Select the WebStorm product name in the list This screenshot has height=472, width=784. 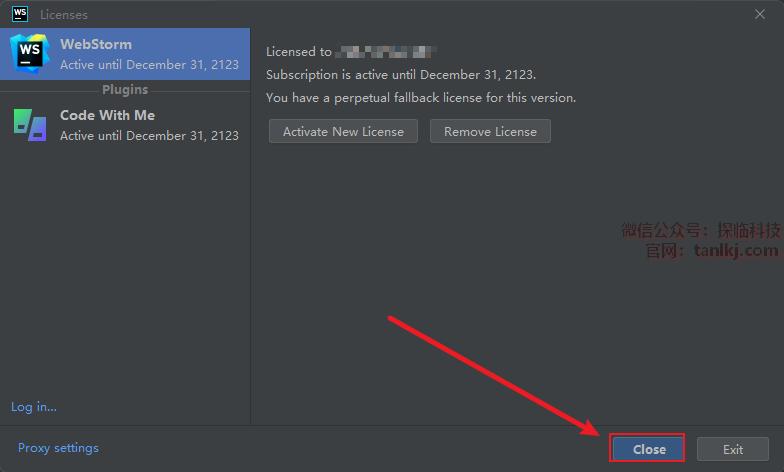96,45
